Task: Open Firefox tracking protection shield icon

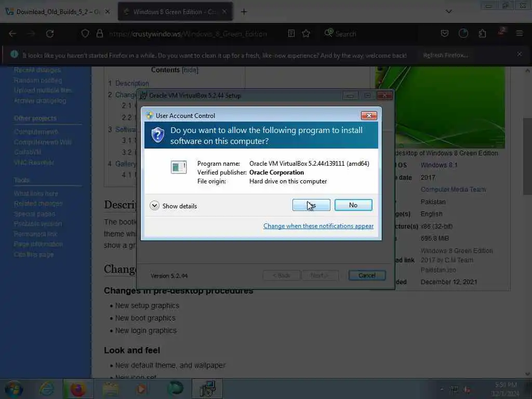Action: point(85,34)
